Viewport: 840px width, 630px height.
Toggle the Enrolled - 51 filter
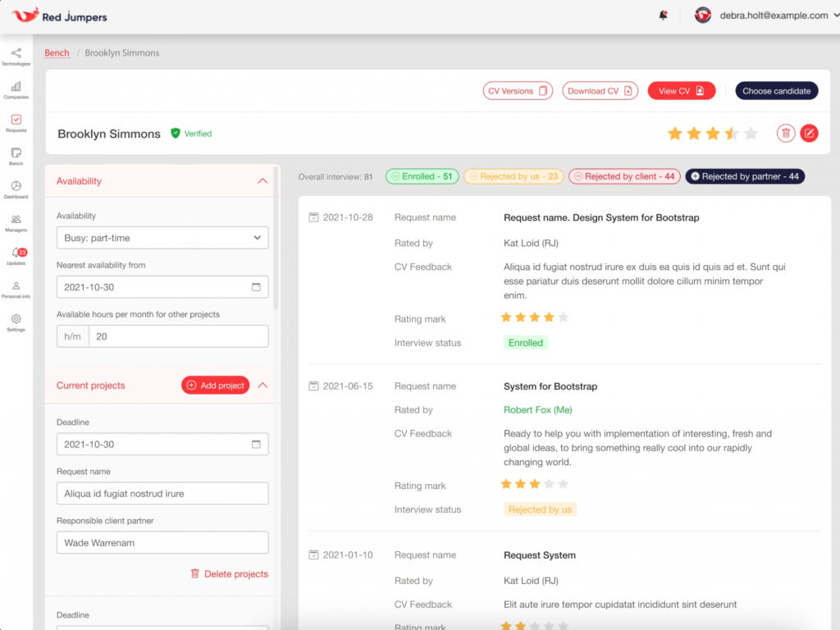(422, 176)
